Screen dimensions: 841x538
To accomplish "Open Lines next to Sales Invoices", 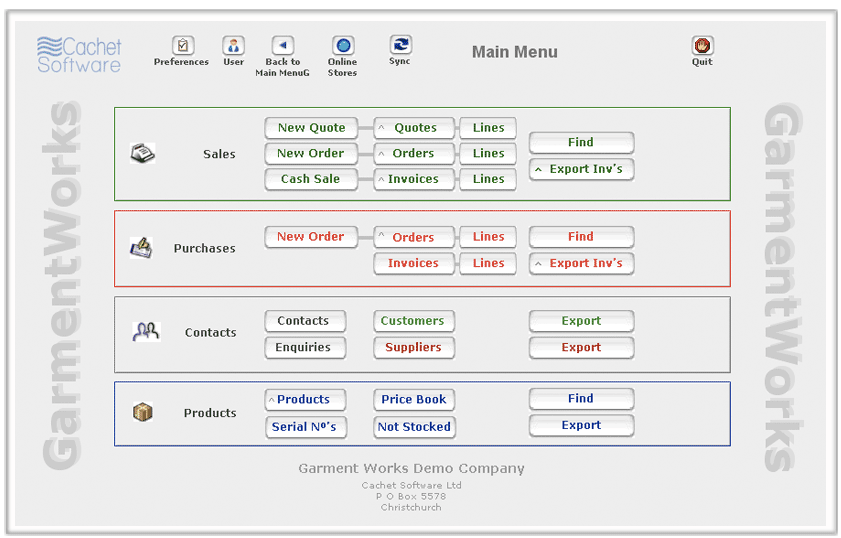I will coord(488,179).
